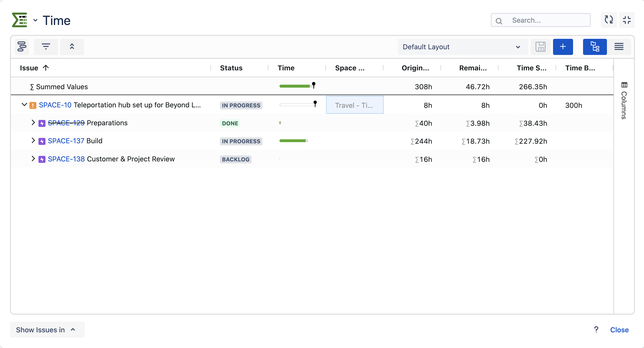Image resolution: width=644 pixels, height=348 pixels.
Task: Collapse all rows using double-chevron icon
Action: (x=72, y=47)
